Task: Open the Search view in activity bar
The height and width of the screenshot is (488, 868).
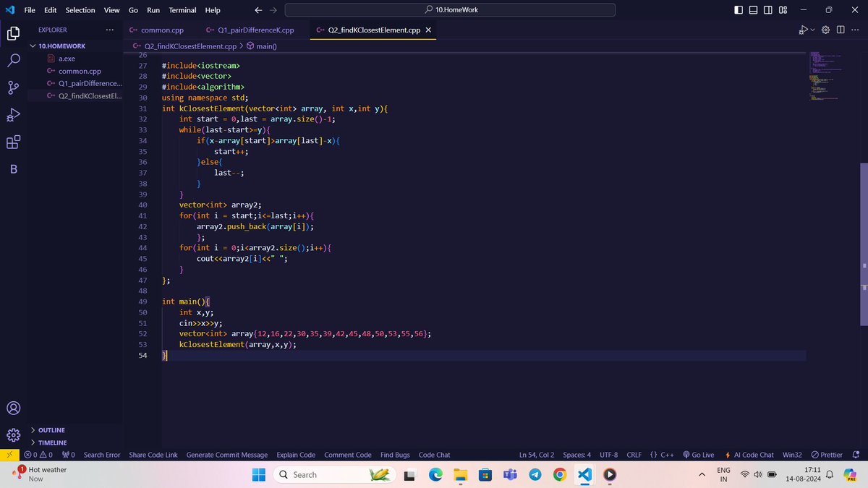Action: 13,61
